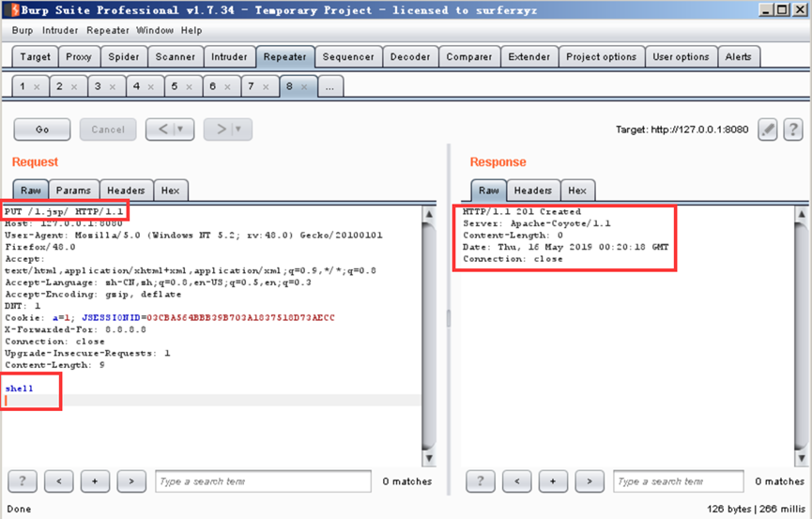Image resolution: width=812 pixels, height=519 pixels.
Task: Show request Hex view
Action: click(x=170, y=191)
